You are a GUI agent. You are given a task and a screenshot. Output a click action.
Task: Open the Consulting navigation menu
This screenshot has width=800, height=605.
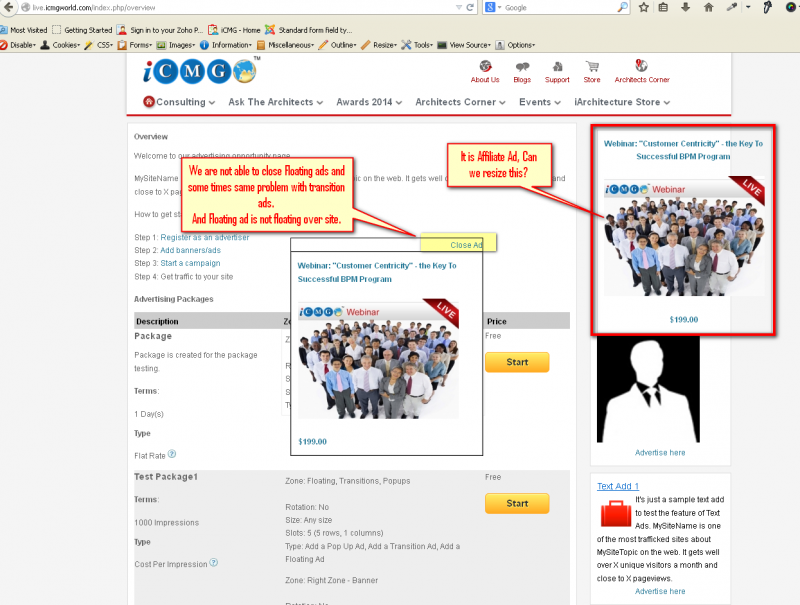[186, 102]
